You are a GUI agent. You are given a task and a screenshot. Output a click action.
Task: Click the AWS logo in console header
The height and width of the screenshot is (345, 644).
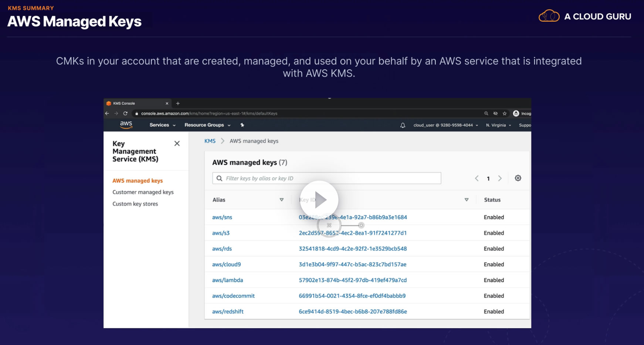[x=126, y=125]
